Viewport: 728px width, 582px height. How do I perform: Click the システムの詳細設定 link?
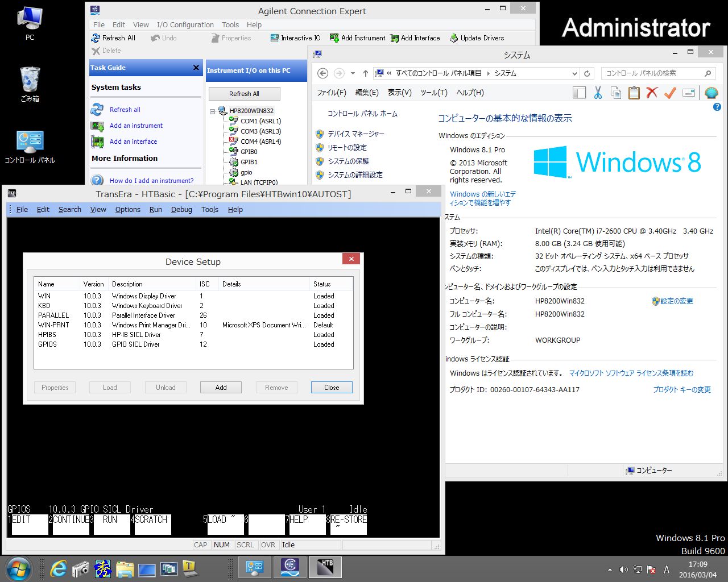pyautogui.click(x=355, y=175)
